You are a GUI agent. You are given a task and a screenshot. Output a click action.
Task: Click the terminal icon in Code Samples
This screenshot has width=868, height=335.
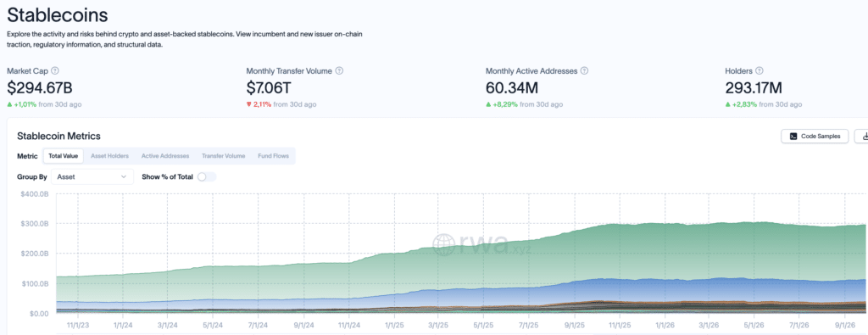coord(793,137)
